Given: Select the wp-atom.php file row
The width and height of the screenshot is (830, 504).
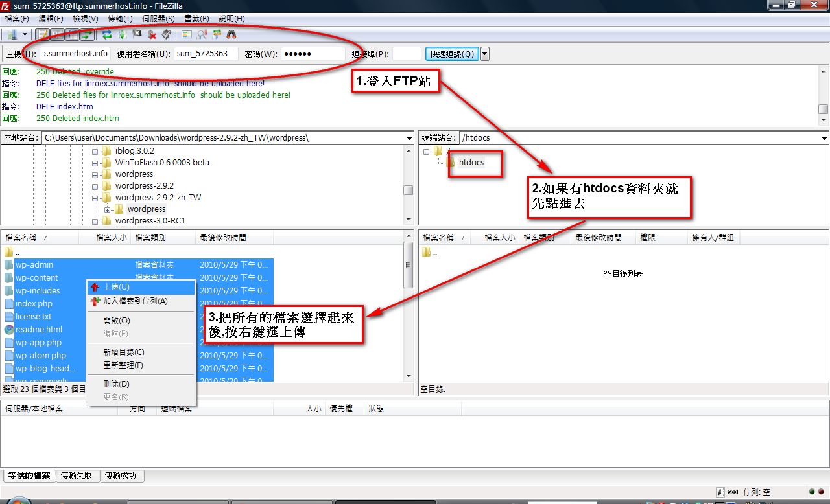Looking at the screenshot, I should coord(137,356).
